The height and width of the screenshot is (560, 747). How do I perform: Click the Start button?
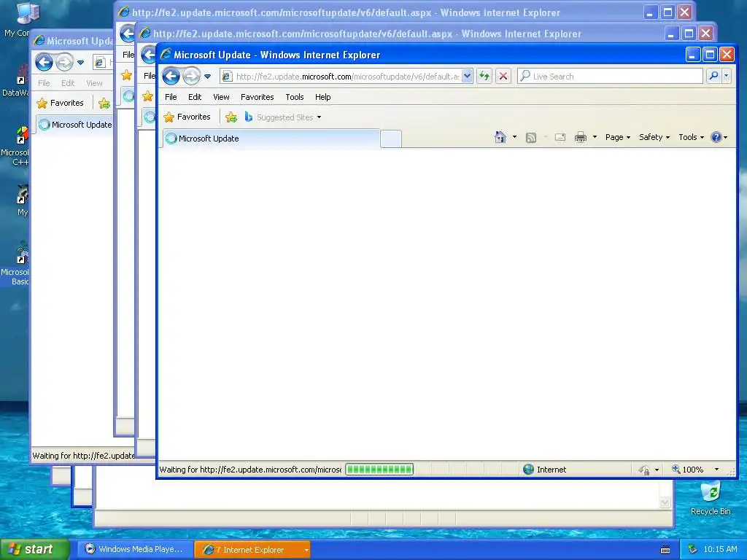click(x=34, y=550)
